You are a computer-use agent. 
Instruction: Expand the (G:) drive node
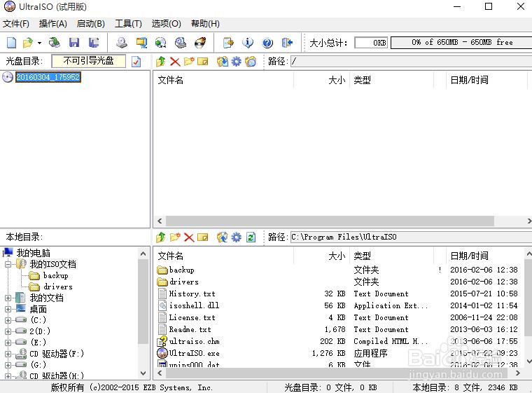tap(8, 365)
